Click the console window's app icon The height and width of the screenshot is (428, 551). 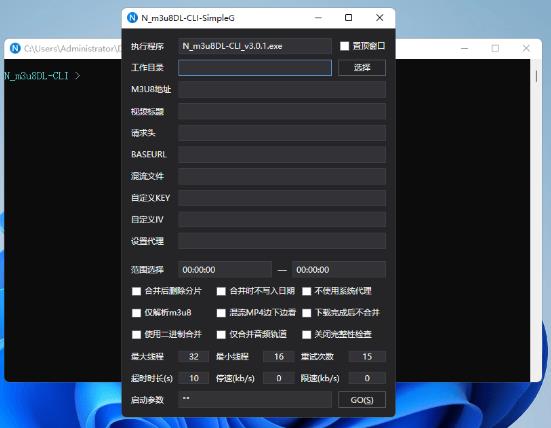pyautogui.click(x=15, y=48)
